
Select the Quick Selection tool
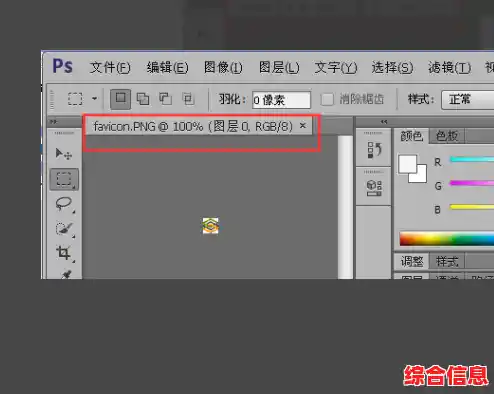(64, 229)
